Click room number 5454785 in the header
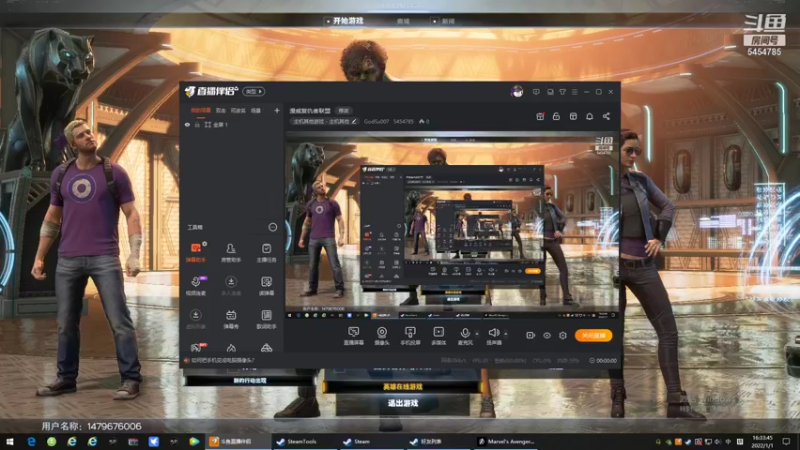Image resolution: width=800 pixels, height=450 pixels. (403, 121)
